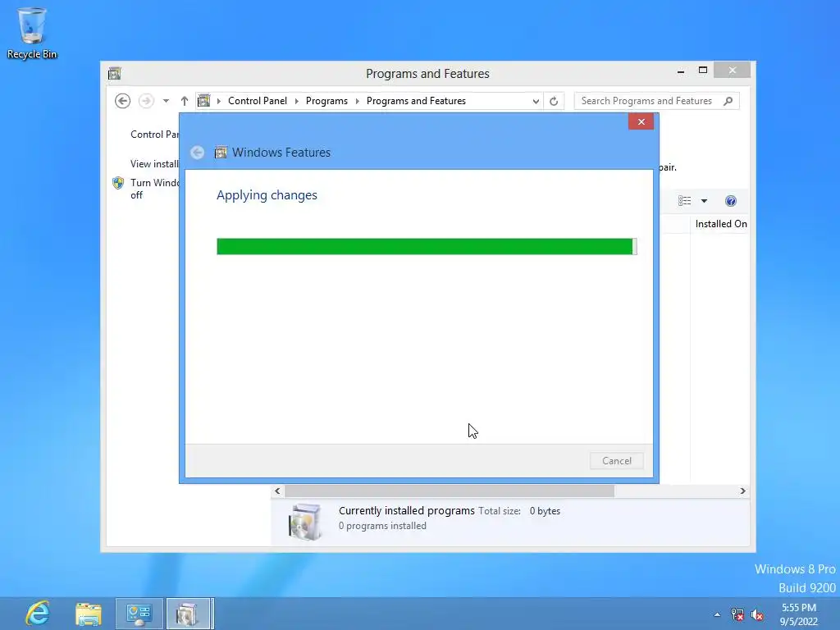
Task: Click the Programs and Features title bar icon
Action: (115, 73)
